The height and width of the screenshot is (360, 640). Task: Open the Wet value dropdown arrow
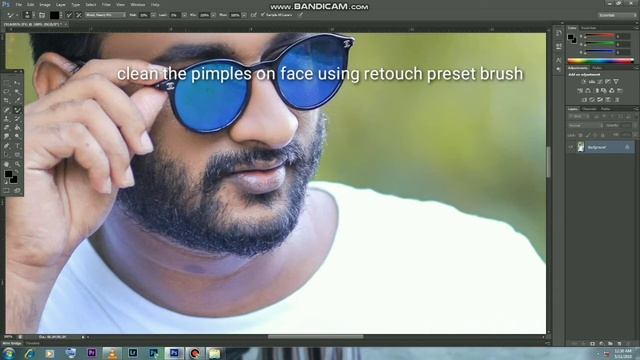[x=153, y=15]
